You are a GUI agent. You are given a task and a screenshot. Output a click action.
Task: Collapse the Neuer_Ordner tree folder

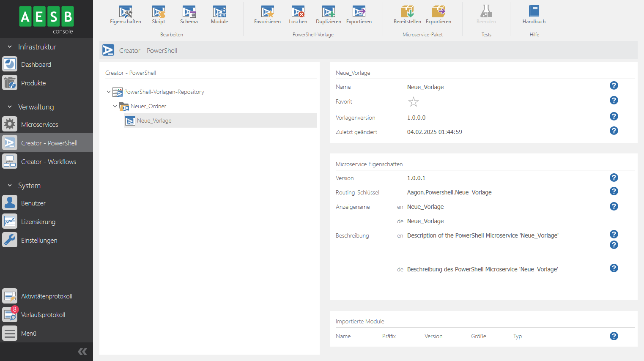[115, 106]
